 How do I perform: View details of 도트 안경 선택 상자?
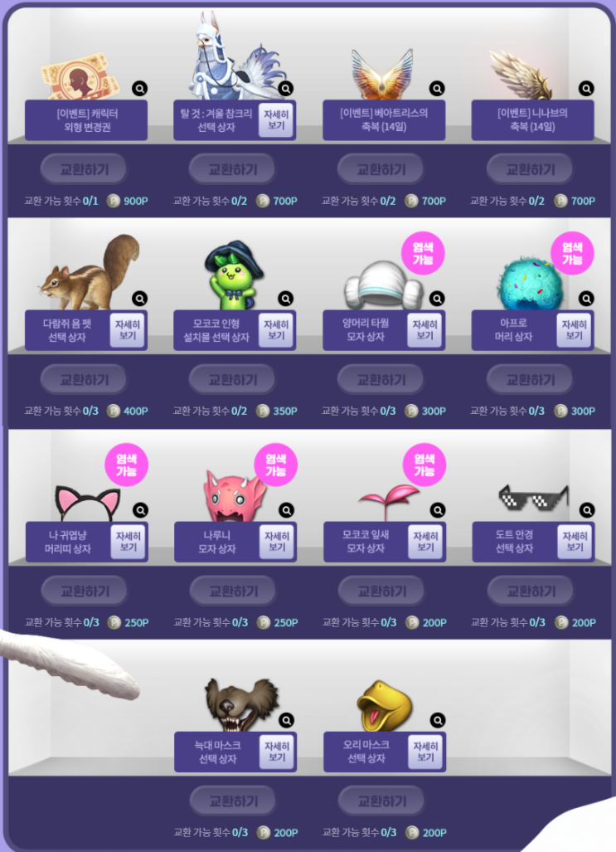[575, 541]
